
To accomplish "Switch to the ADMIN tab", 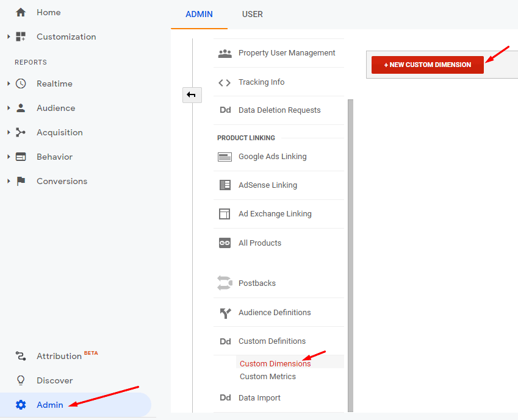I will click(x=199, y=14).
